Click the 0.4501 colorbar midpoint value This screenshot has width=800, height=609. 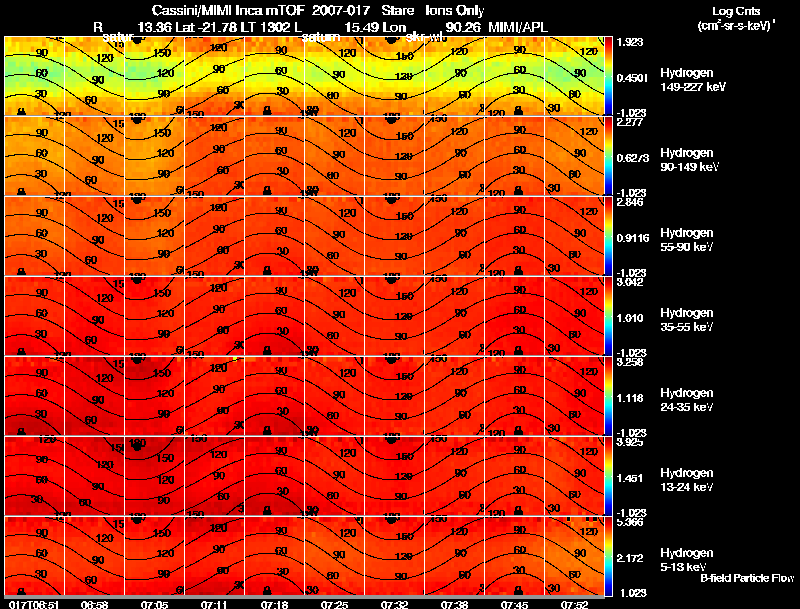pos(632,78)
